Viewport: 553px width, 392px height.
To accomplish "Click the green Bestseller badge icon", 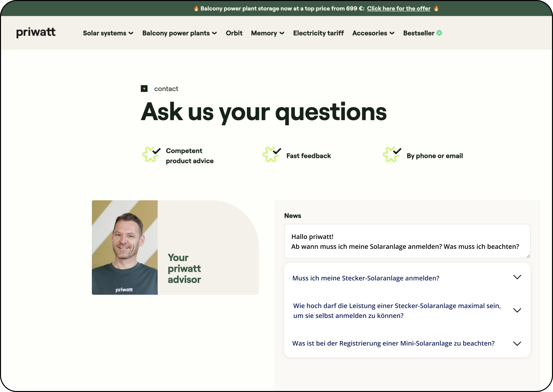I will 439,33.
